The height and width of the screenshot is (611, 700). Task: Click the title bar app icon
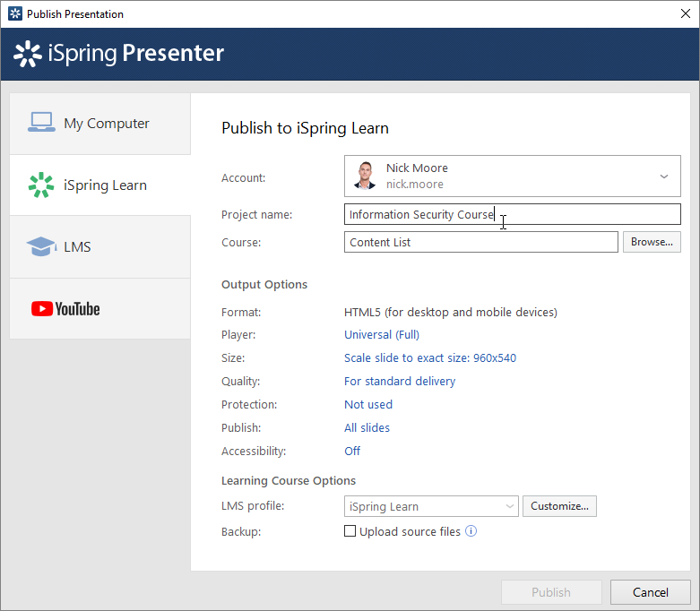point(14,13)
